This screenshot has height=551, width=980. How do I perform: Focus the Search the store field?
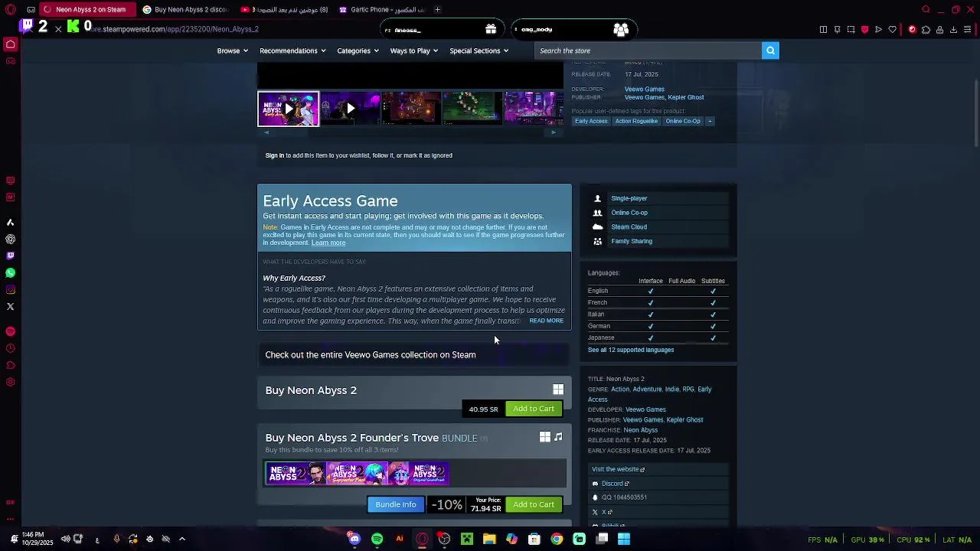648,51
